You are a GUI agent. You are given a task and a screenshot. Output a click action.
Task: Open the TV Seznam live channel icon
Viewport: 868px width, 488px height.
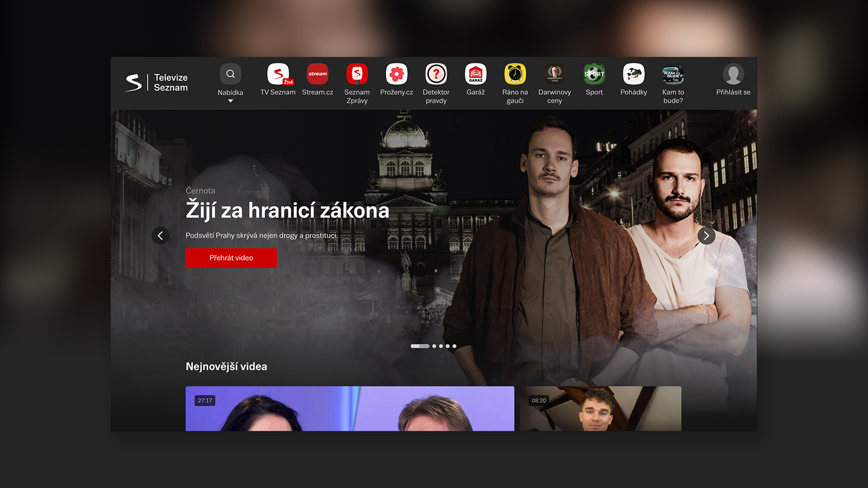(x=278, y=74)
